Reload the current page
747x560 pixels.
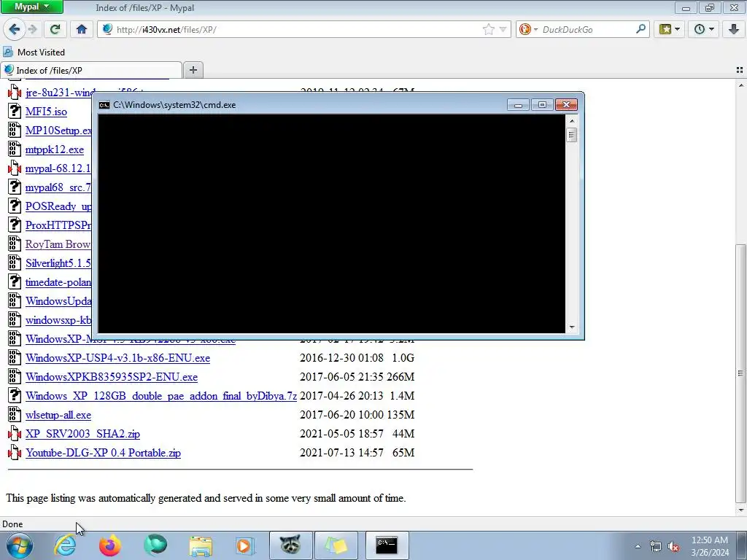coord(55,29)
